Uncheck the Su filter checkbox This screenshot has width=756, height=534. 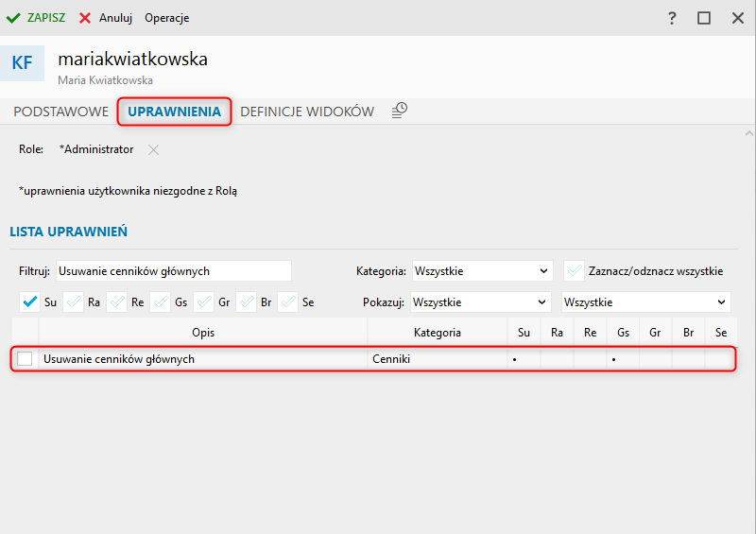click(x=30, y=302)
